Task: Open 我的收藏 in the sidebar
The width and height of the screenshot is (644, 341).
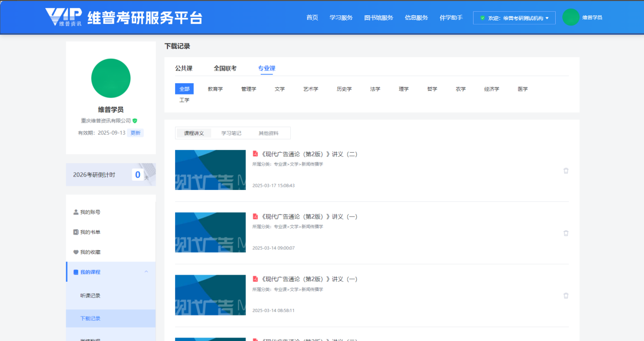Action: [90, 252]
